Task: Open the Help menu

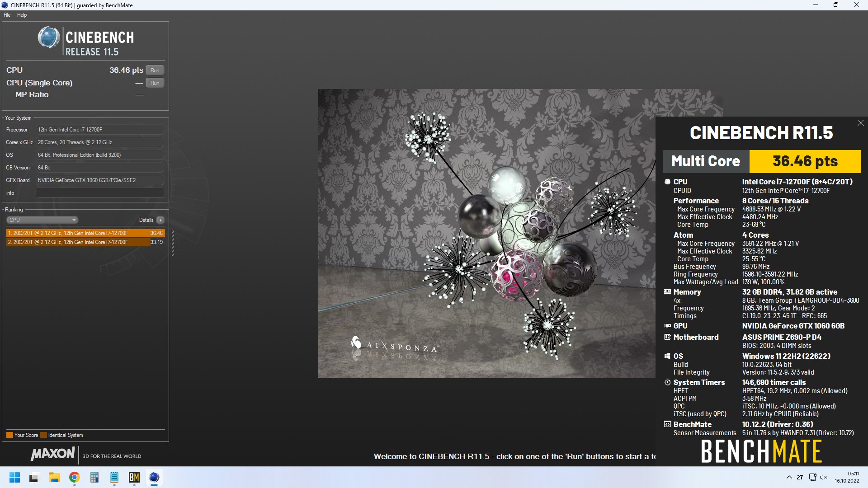Action: (x=22, y=15)
